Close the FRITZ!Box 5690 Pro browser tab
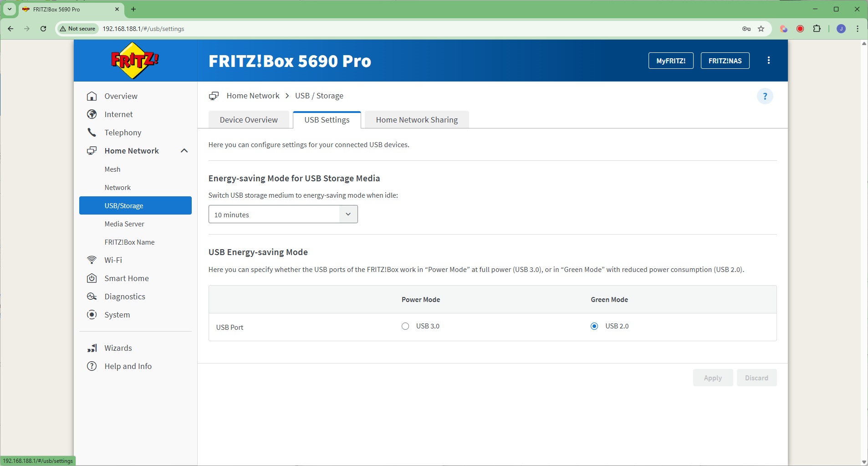 pyautogui.click(x=117, y=9)
